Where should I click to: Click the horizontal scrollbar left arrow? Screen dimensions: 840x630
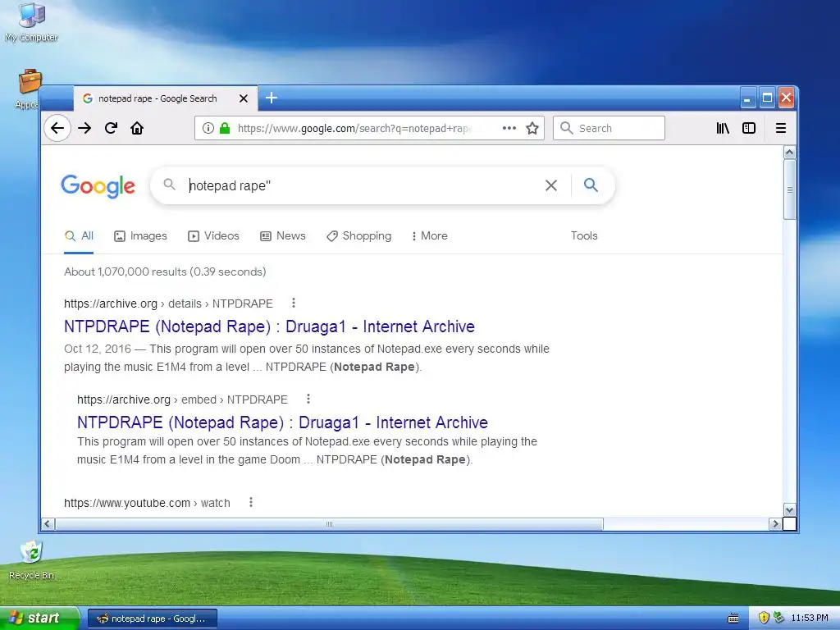click(x=47, y=523)
